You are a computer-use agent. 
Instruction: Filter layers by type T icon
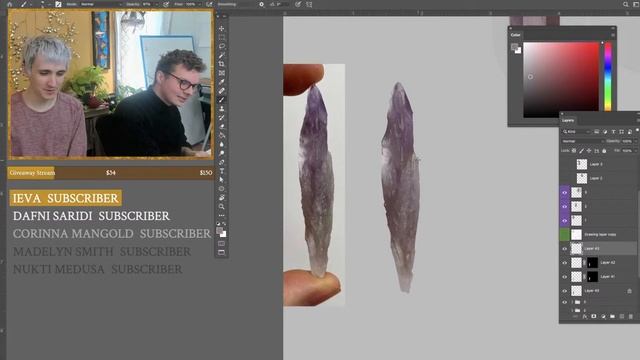click(x=613, y=131)
